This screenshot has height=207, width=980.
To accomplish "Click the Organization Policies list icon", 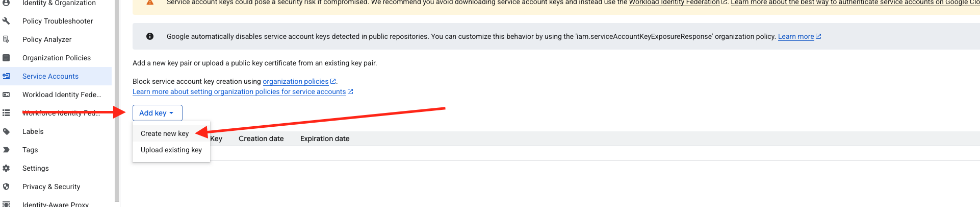I will pyautogui.click(x=6, y=58).
